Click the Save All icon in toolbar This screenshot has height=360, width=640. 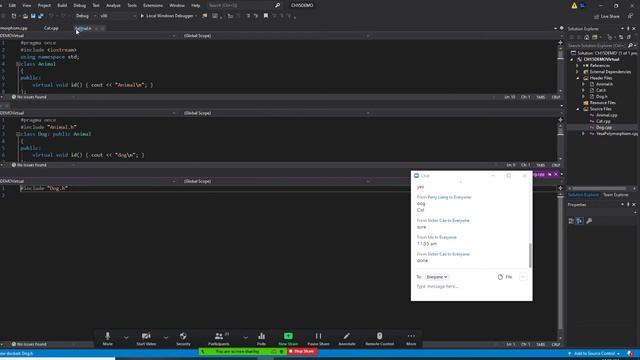click(40, 16)
